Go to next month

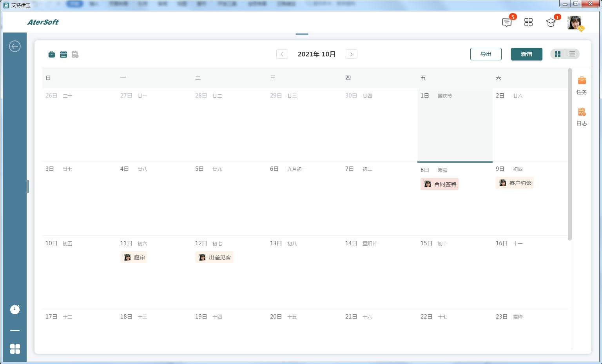(x=351, y=54)
